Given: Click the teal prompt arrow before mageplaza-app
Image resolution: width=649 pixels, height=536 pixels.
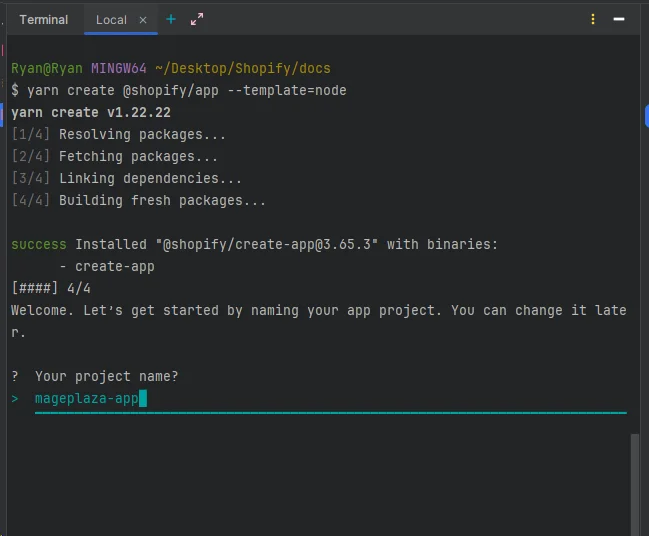Looking at the screenshot, I should (15, 399).
